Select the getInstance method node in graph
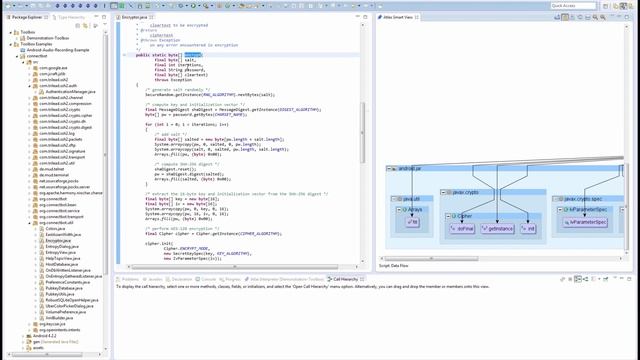 coord(498,229)
